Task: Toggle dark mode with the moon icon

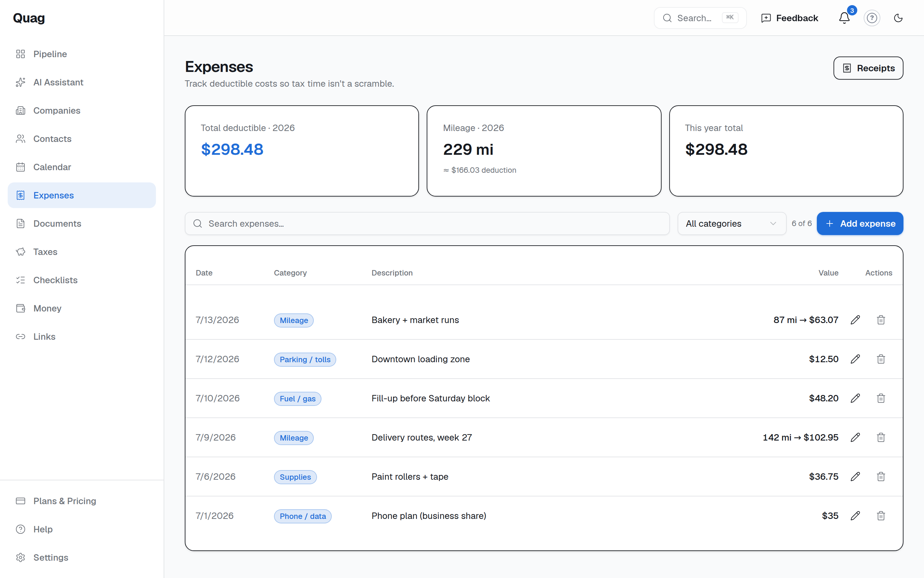Action: [898, 18]
